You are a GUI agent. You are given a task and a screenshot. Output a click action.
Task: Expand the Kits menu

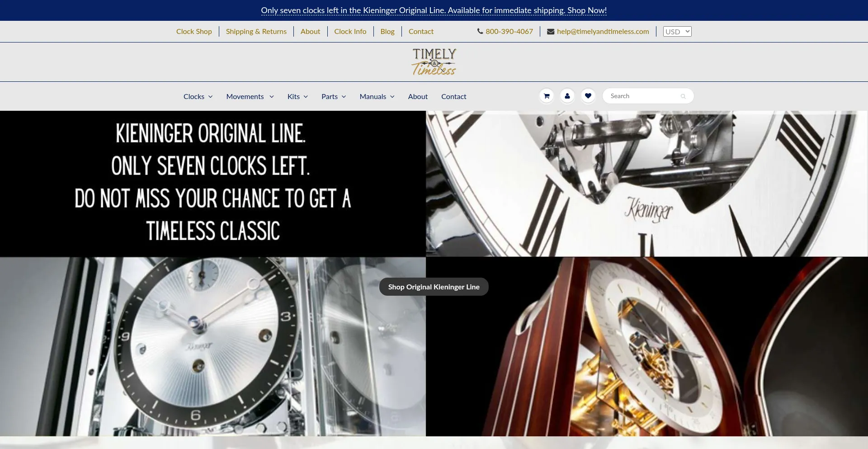(297, 96)
